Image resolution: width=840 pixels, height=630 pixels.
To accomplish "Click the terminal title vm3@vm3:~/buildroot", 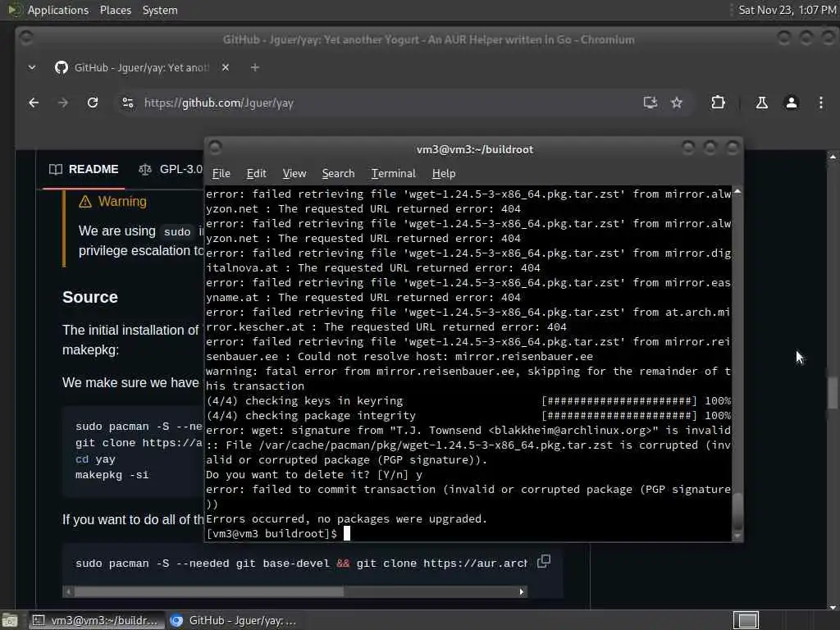I will click(x=475, y=149).
